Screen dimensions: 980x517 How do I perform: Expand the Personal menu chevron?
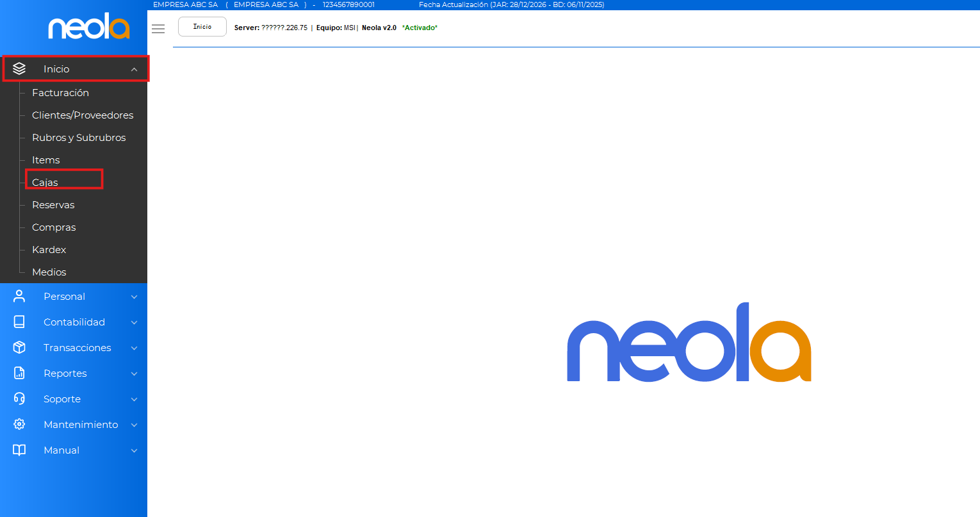tap(134, 297)
